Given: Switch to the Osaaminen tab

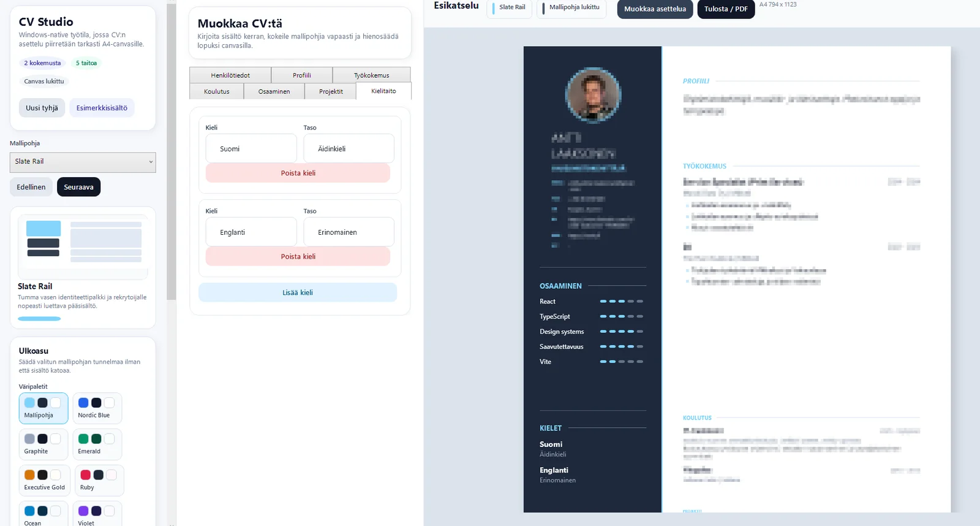Looking at the screenshot, I should tap(274, 91).
